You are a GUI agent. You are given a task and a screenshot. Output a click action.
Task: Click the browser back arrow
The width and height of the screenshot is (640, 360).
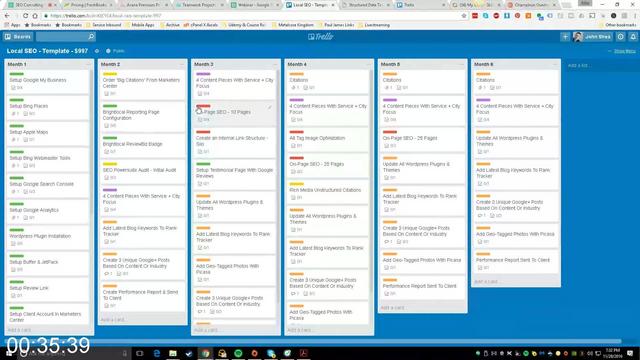(x=7, y=16)
